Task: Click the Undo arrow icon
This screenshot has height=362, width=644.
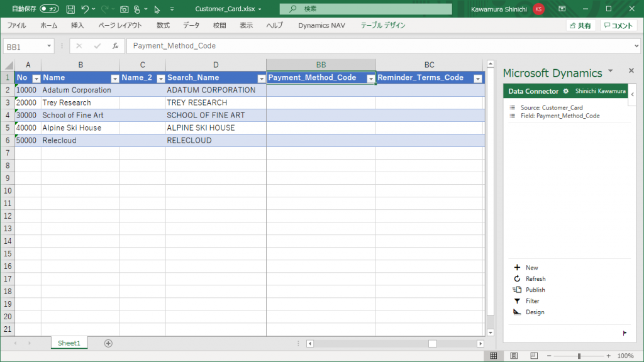Action: (x=85, y=9)
